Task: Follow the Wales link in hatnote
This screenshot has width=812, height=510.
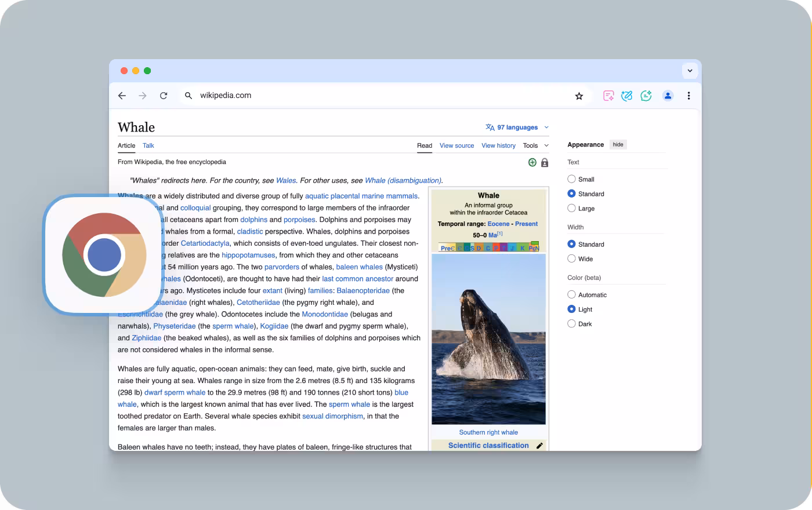Action: click(x=286, y=180)
